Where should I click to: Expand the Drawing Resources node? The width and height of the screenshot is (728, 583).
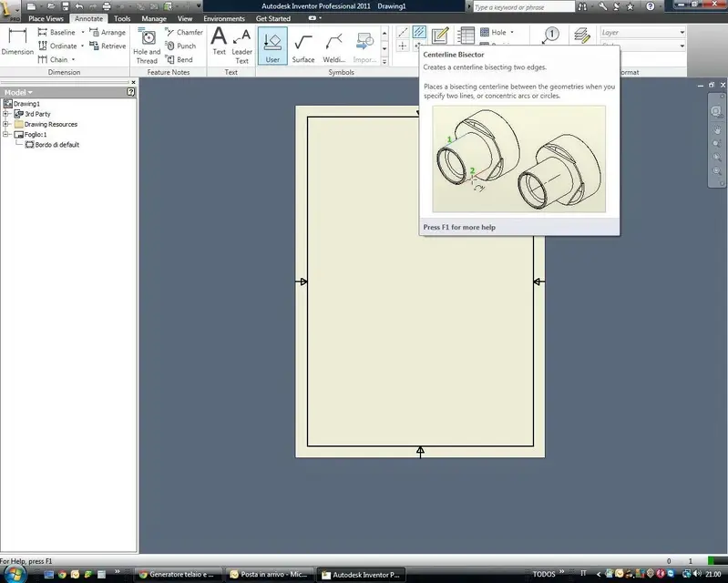[6, 124]
